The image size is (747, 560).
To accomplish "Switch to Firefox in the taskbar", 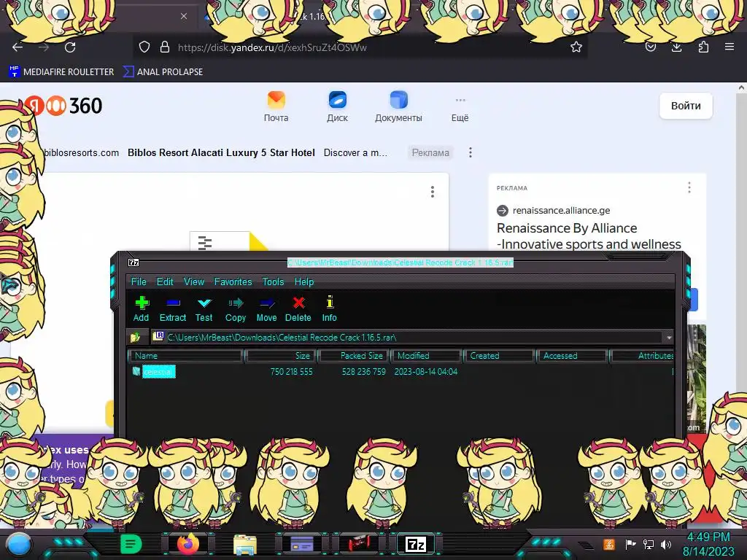I will point(188,544).
